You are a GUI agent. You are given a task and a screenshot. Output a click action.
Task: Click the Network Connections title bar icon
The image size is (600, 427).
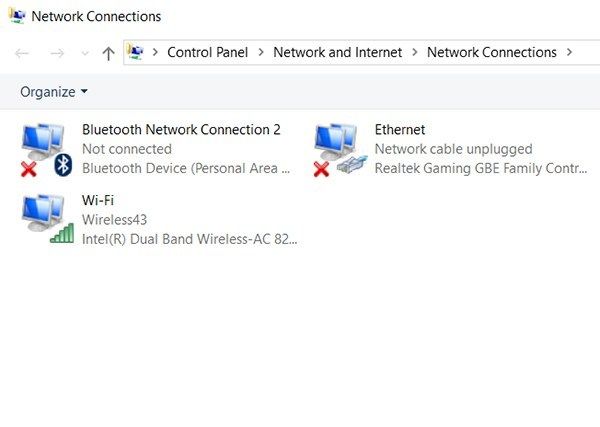coord(17,16)
